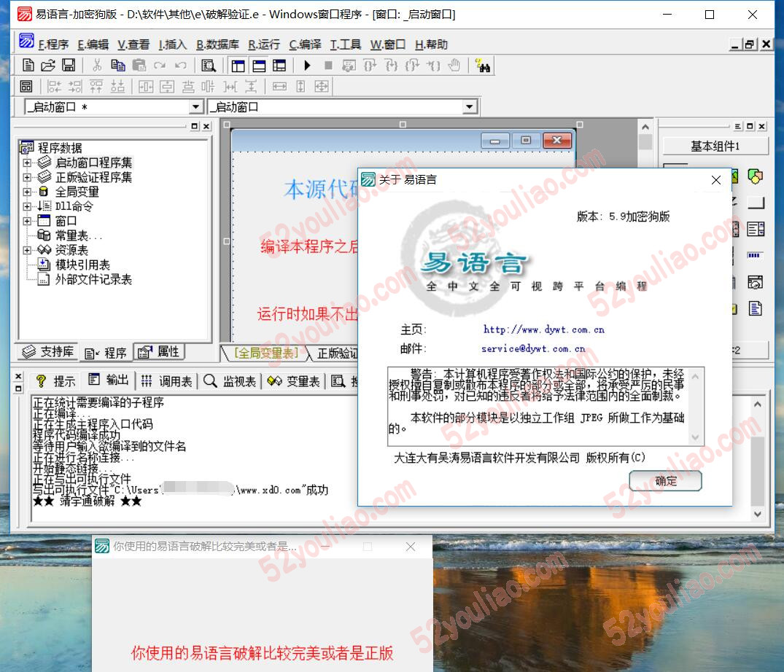This screenshot has width=784, height=672.
Task: Click the Stop square icon in toolbar
Action: [328, 66]
